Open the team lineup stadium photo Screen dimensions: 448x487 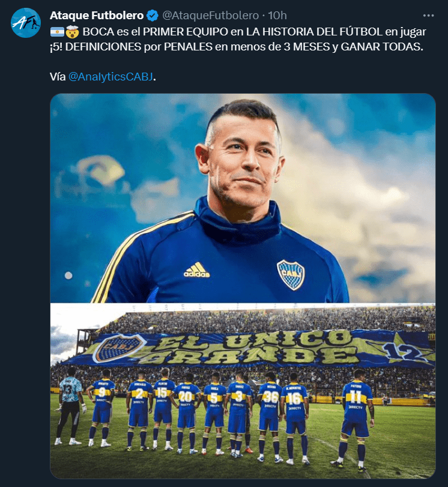coord(243,391)
